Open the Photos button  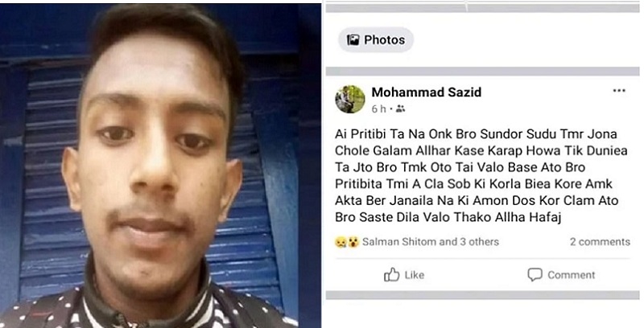pos(376,39)
